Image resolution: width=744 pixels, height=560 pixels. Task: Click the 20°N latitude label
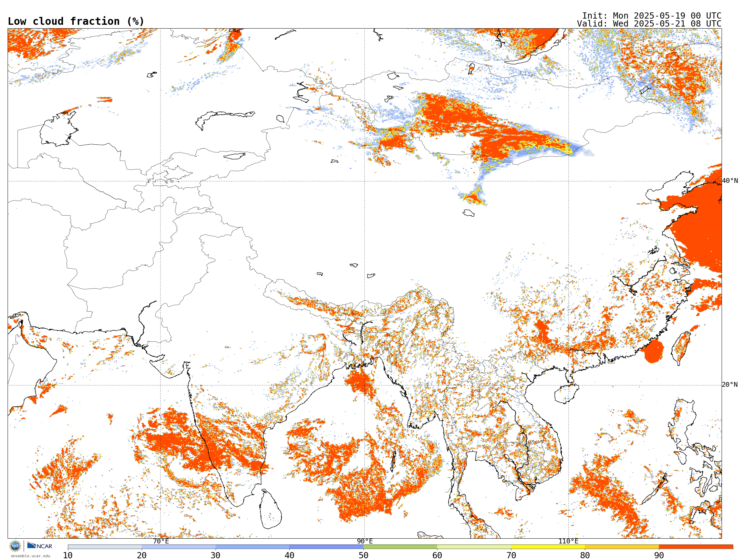(x=730, y=385)
